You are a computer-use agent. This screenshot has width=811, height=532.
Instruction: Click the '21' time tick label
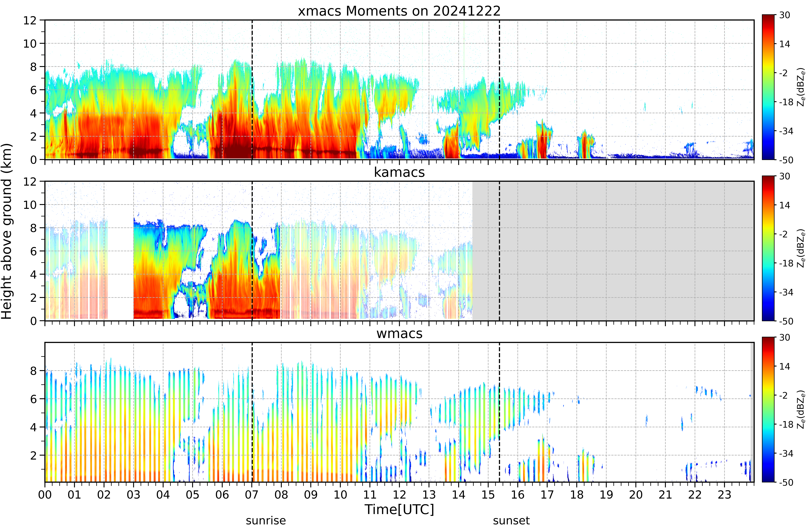click(x=665, y=495)
